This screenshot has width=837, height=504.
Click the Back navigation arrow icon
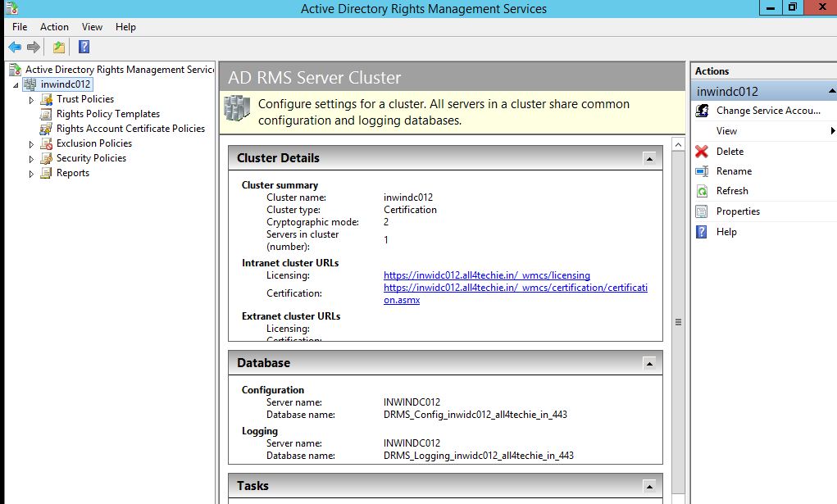15,47
